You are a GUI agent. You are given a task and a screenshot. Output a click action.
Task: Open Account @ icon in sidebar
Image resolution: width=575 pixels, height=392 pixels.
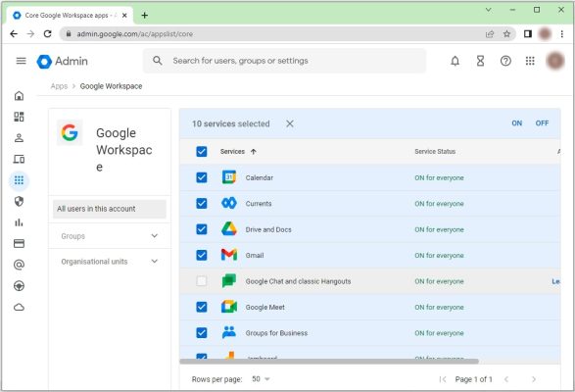tap(19, 265)
